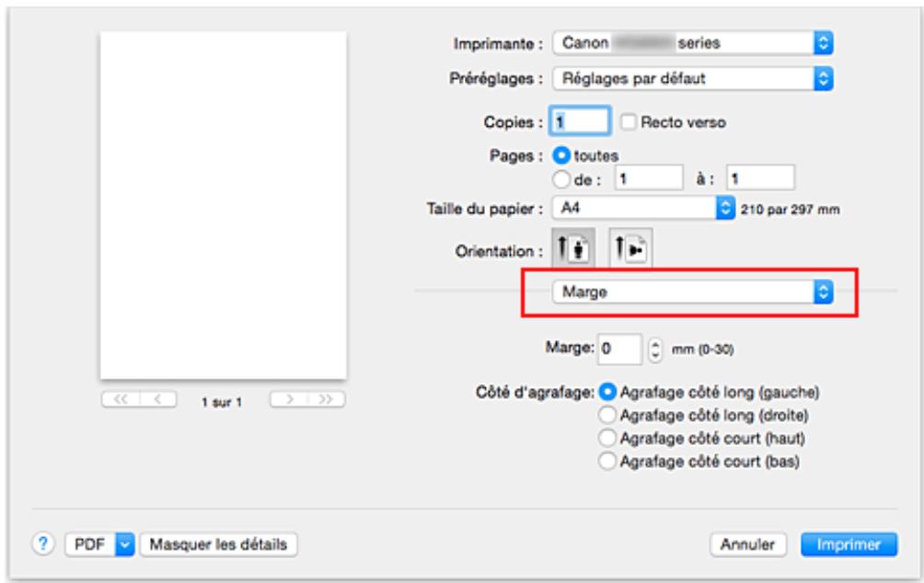Select the 'toutes' pages radio button
Image resolution: width=924 pixels, height=583 pixels.
coord(561,155)
